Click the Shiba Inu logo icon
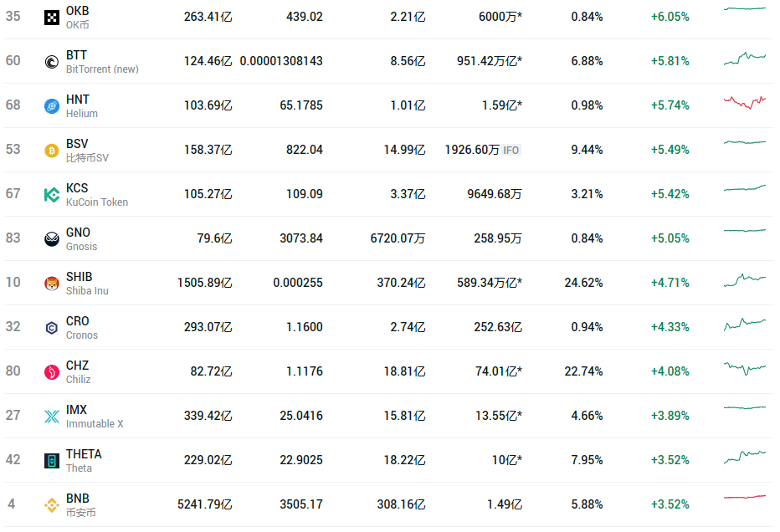Viewport: 780px width, 532px height. [x=51, y=283]
